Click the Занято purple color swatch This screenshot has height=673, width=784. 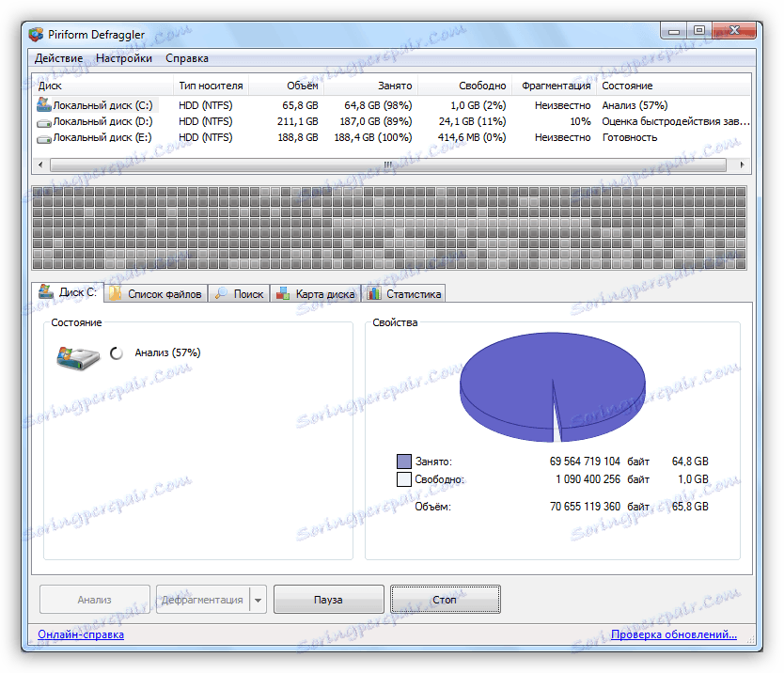click(x=403, y=461)
